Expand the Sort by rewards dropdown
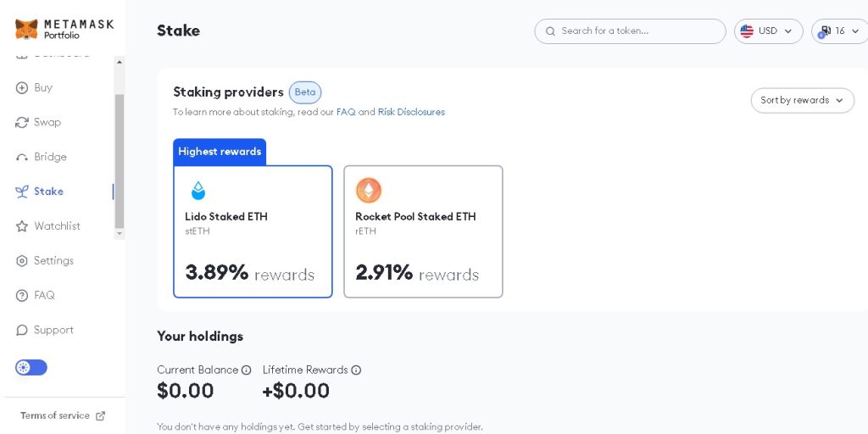This screenshot has height=434, width=868. click(x=802, y=100)
